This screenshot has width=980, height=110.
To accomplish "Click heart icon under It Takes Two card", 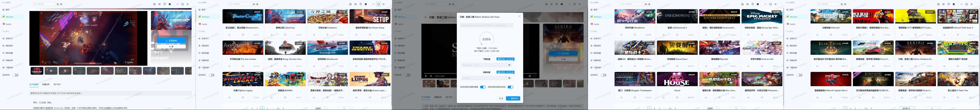I will tap(958, 98).
